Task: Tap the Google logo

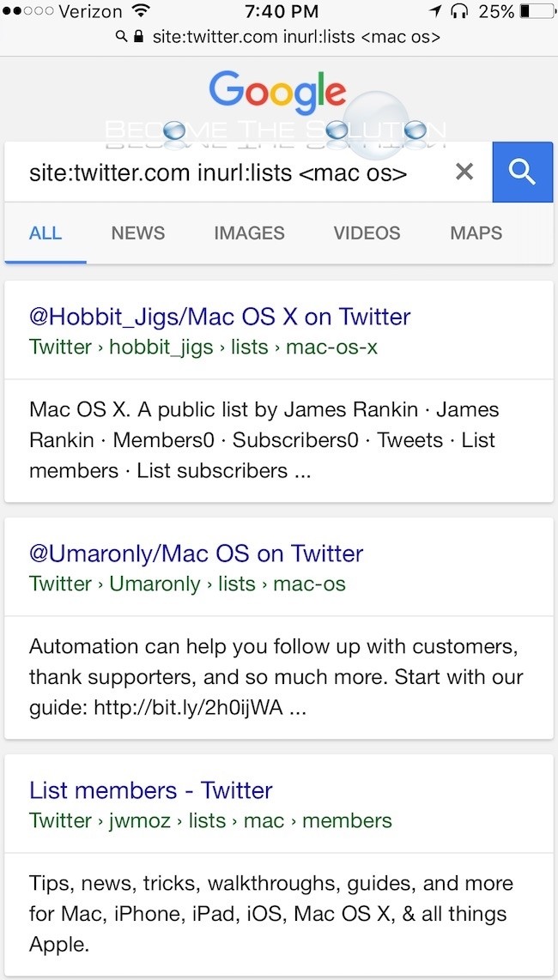Action: coord(278,94)
